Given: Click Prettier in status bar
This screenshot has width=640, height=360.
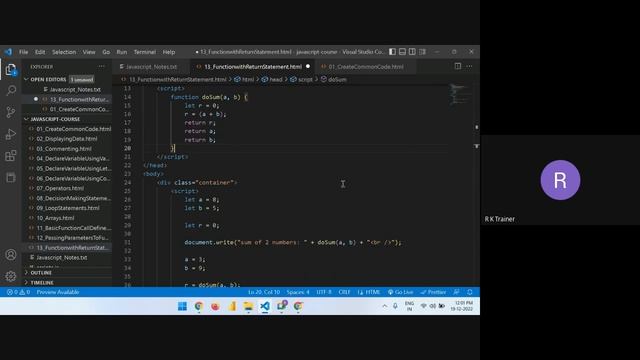Looking at the screenshot, I should tap(433, 292).
